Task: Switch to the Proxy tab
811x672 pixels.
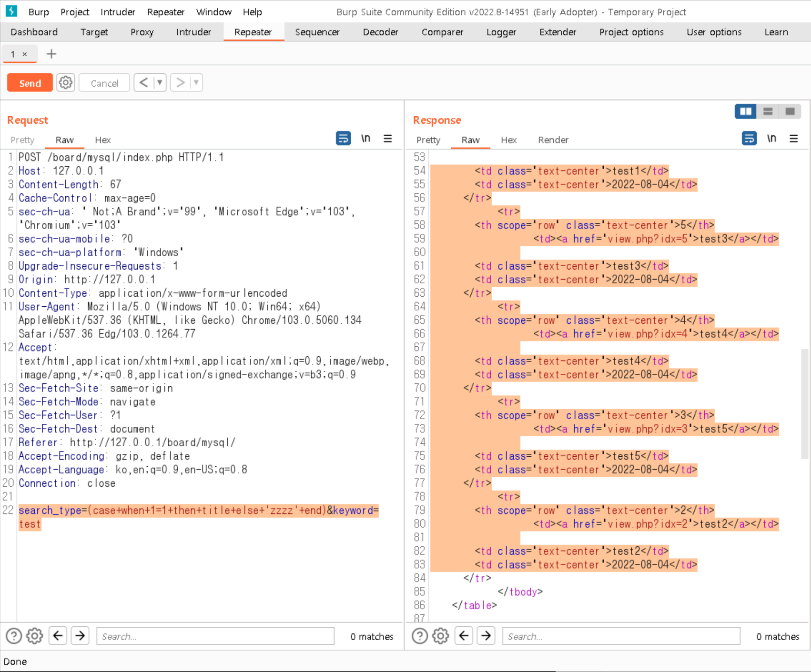Action: (x=142, y=32)
